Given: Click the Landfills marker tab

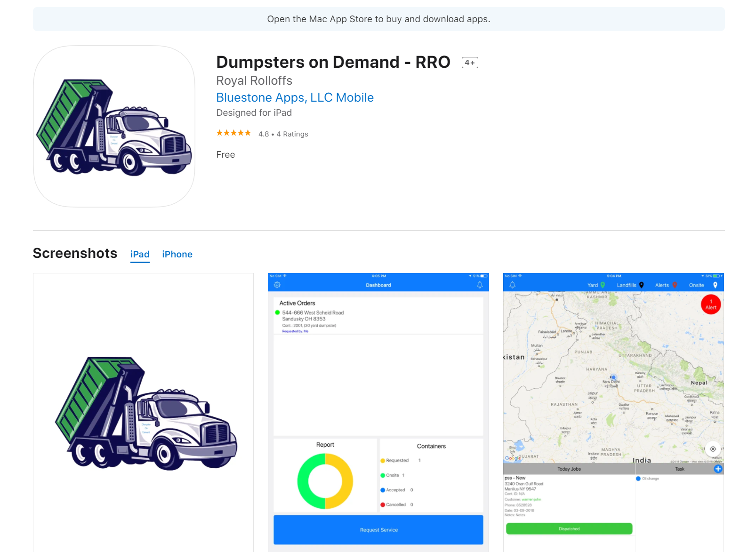Looking at the screenshot, I should (x=630, y=285).
